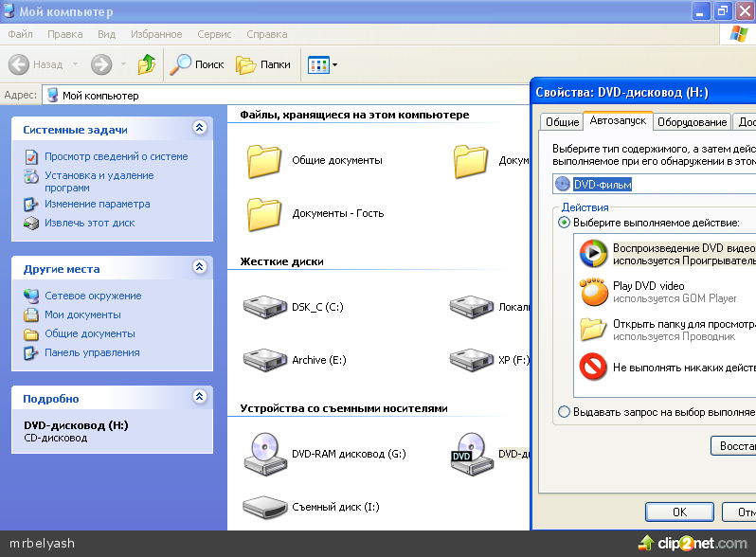Image resolution: width=756 pixels, height=557 pixels.
Task: Toggle the Folders (Папки) pane button
Action: coord(264,64)
